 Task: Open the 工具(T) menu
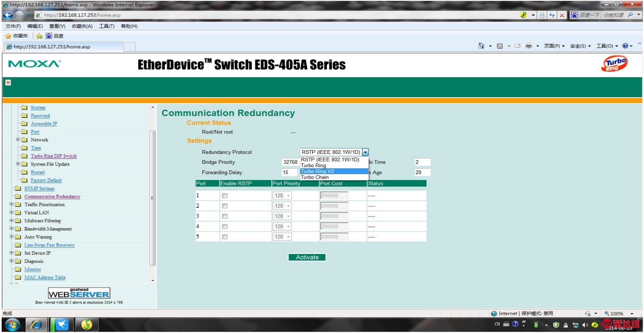107,26
